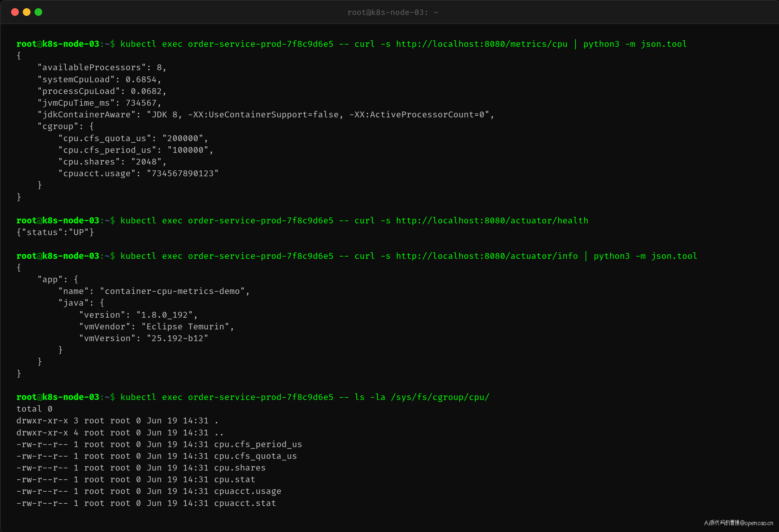Click the ls -la /sys/fs/cgroup/cpu/ command text
The image size is (779, 532).
pos(422,397)
